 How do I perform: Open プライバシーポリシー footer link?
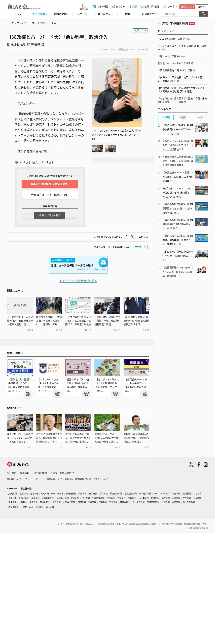33,479
